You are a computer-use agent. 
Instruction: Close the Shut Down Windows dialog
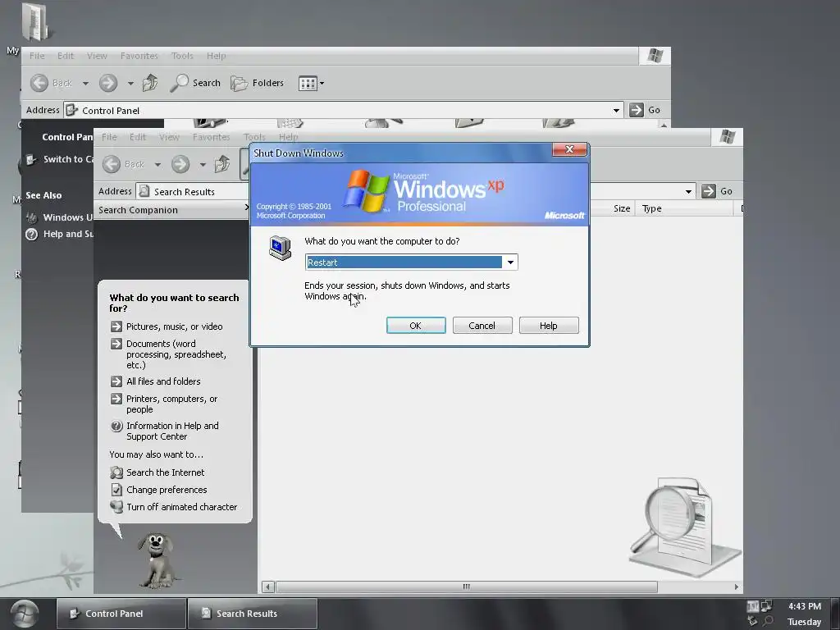pos(569,149)
